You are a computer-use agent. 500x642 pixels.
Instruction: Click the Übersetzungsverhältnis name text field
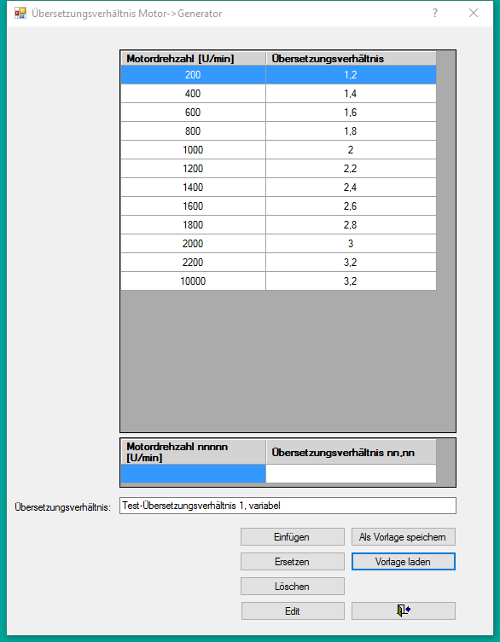click(x=288, y=506)
